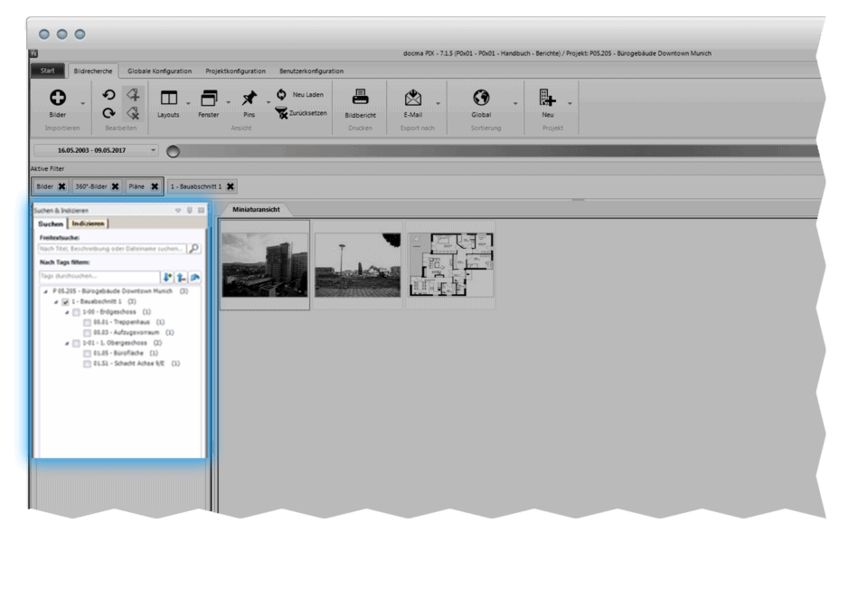The height and width of the screenshot is (599, 868).
Task: Click the Freitextsuche input field
Action: click(113, 249)
